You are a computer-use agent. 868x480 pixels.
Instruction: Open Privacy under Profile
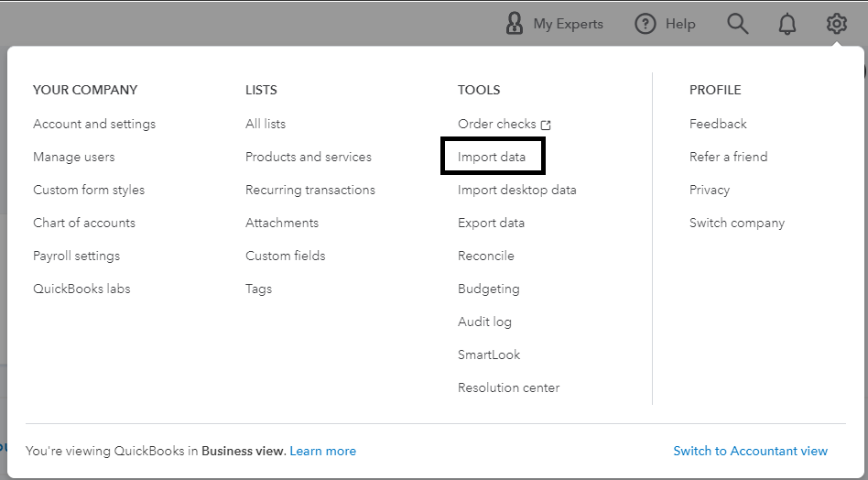(x=710, y=190)
